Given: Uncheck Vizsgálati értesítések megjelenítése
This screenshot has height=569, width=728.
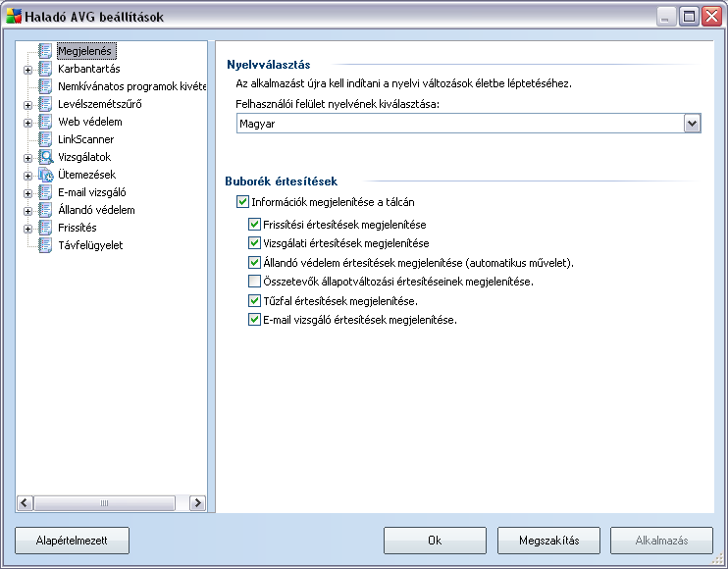Looking at the screenshot, I should (254, 242).
